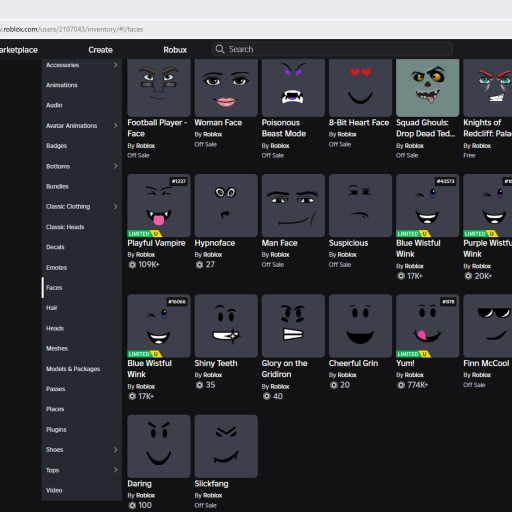Viewport: 512px width, 512px height.
Task: Expand the Classic Clothing category chevron
Action: coord(115,206)
